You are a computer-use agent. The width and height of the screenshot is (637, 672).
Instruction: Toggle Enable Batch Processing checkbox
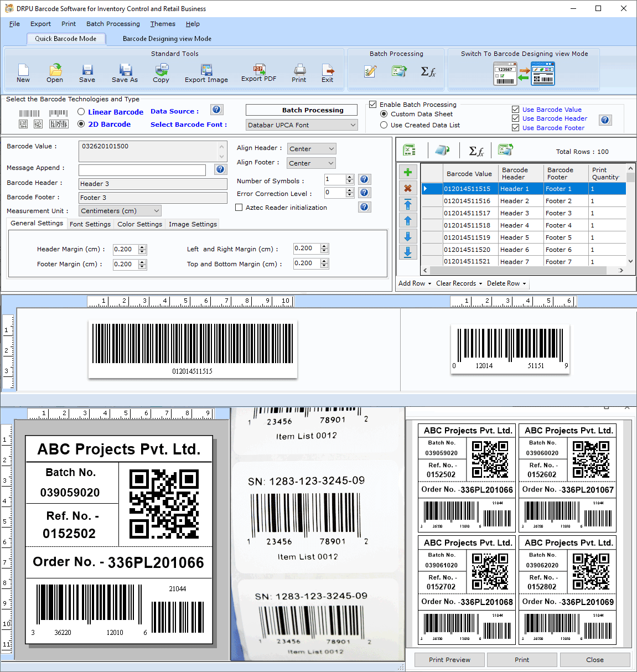pyautogui.click(x=373, y=104)
